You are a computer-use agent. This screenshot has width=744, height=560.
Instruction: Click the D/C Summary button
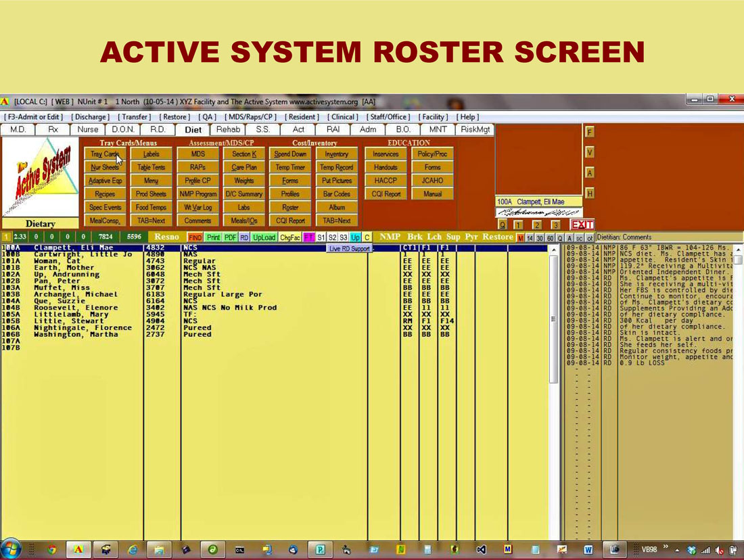244,193
